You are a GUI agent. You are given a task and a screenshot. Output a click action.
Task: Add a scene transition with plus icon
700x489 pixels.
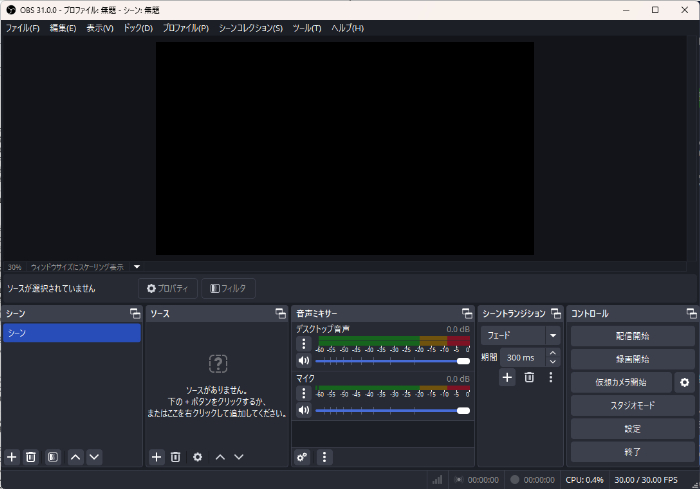[507, 377]
